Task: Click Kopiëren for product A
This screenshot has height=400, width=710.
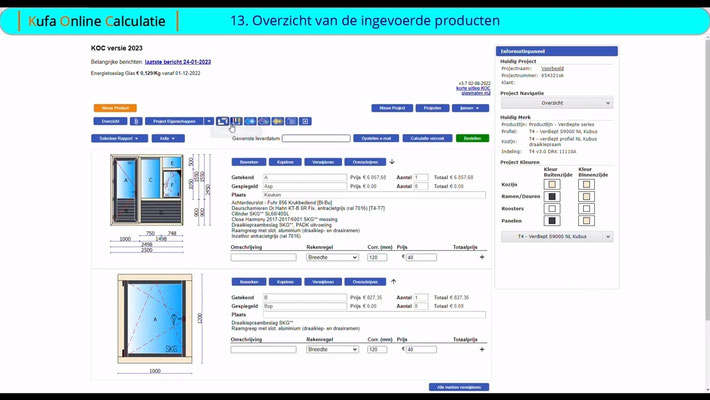Action: [285, 162]
